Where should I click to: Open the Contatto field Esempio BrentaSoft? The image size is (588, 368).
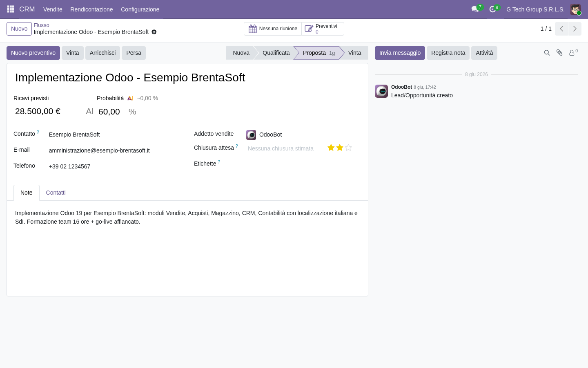pos(114,135)
